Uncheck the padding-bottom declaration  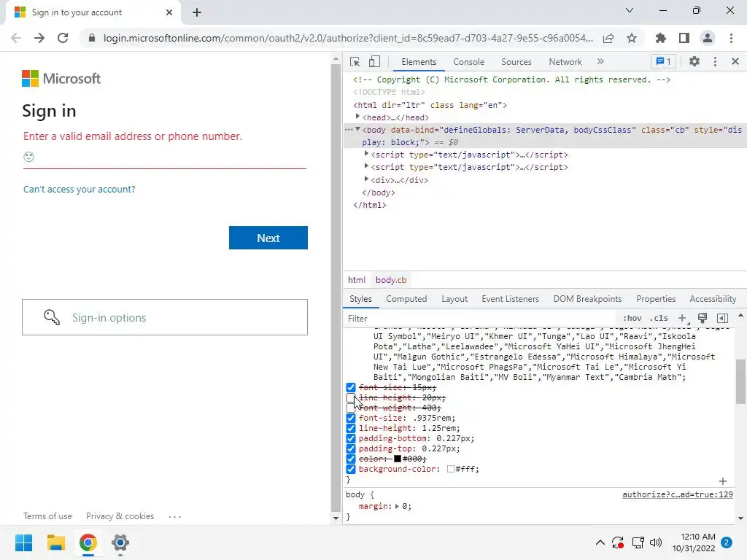point(351,438)
